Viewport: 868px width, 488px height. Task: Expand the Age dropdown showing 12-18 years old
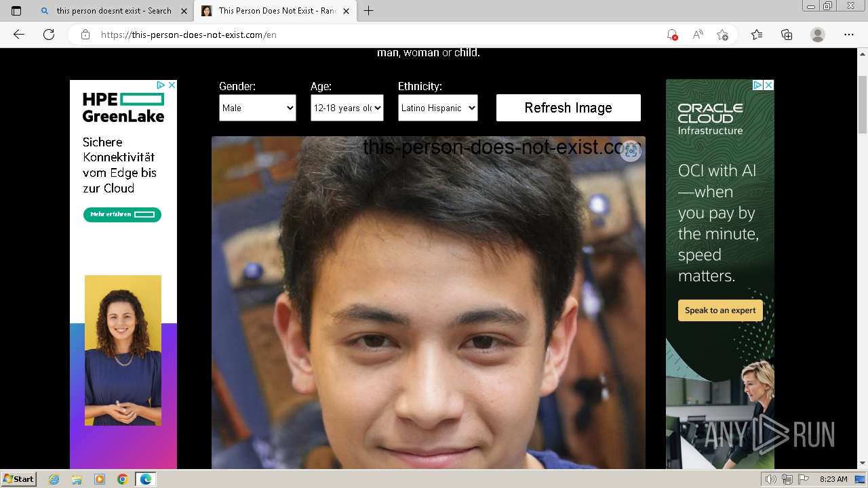(x=347, y=108)
